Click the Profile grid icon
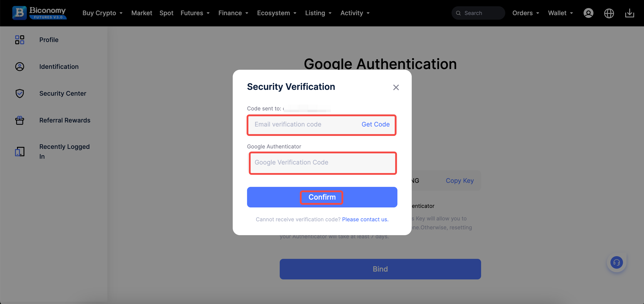The image size is (644, 304). (19, 40)
